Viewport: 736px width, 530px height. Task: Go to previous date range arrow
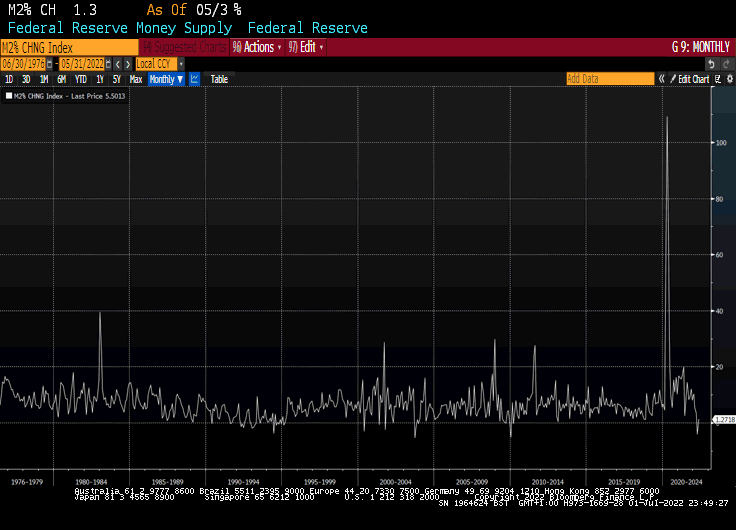point(118,63)
